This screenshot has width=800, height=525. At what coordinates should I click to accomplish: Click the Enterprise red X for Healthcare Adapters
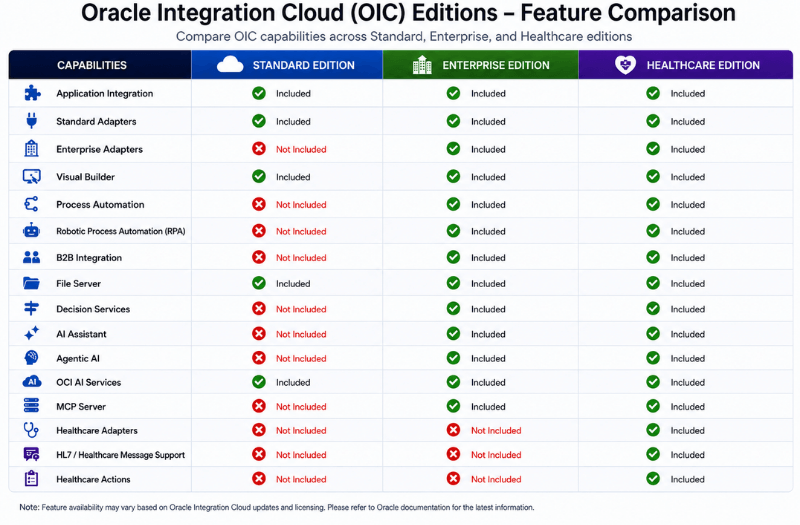(x=454, y=430)
